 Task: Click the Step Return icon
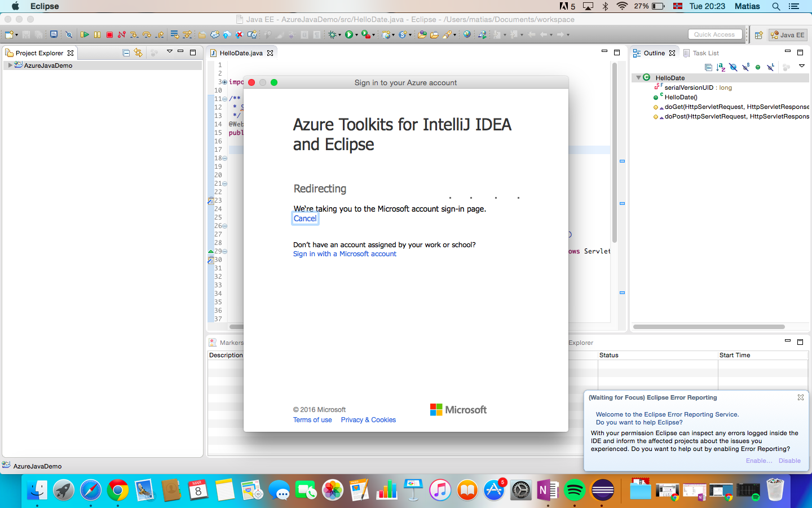(160, 34)
